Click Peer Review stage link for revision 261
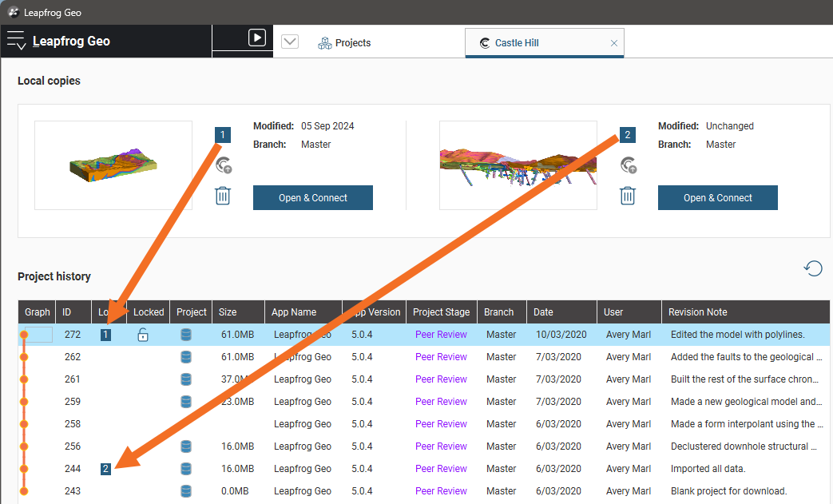The height and width of the screenshot is (504, 833). pyautogui.click(x=441, y=379)
